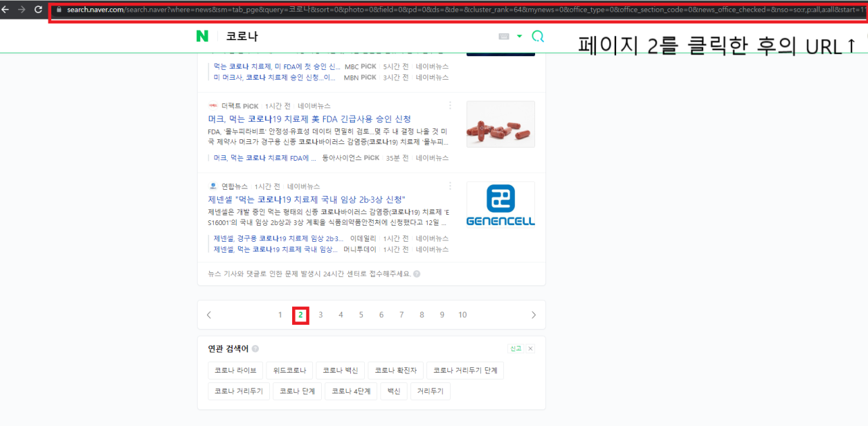Click the browser forward arrow

(21, 10)
